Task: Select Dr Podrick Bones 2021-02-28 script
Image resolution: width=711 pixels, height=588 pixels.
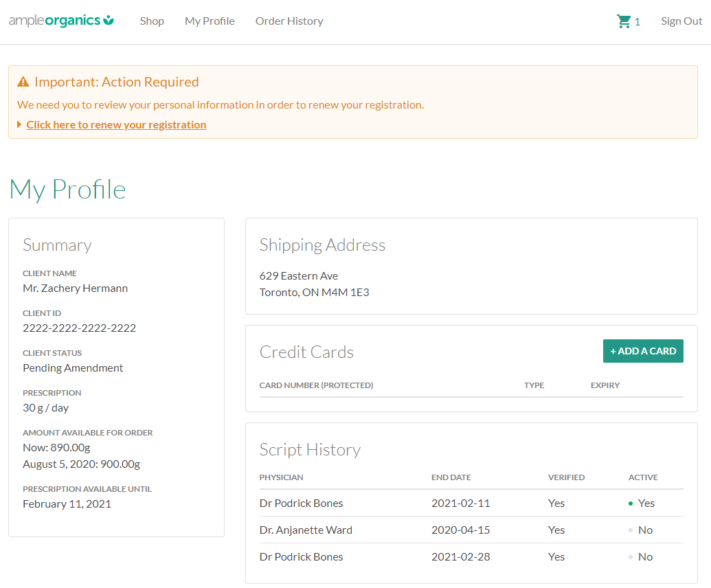Action: [301, 557]
